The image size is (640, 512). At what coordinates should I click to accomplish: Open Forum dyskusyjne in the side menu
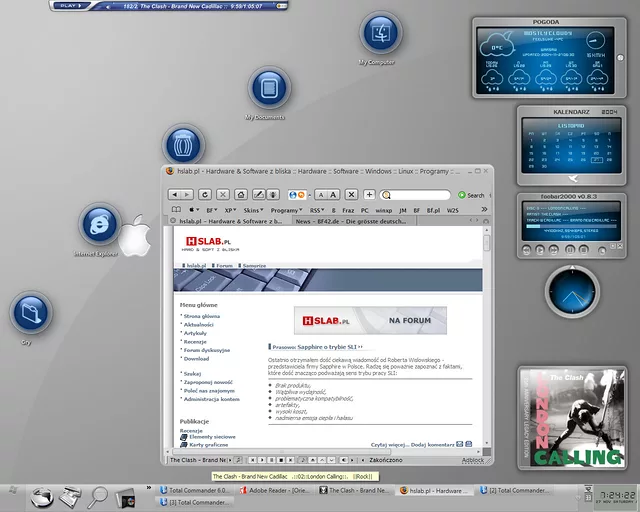pos(207,350)
